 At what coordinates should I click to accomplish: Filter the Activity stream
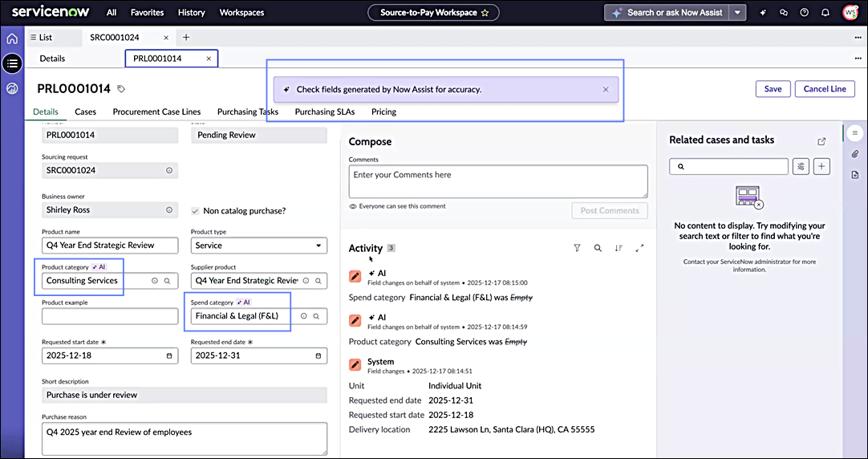point(577,248)
